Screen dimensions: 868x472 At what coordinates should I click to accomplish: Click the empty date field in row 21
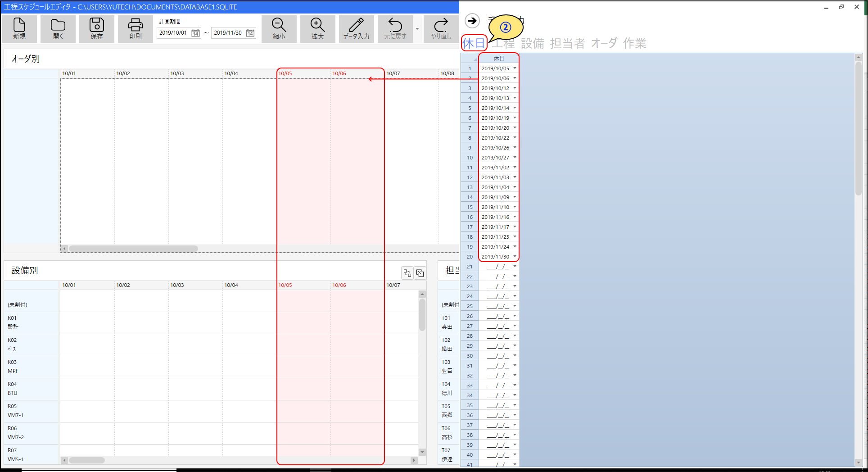pos(497,267)
